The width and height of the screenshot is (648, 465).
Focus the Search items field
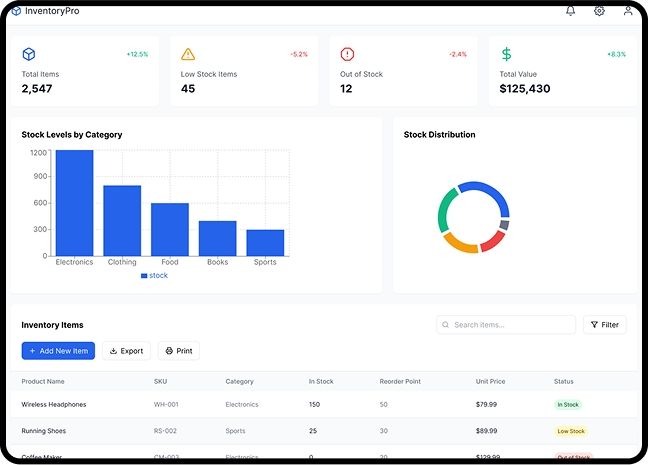510,325
